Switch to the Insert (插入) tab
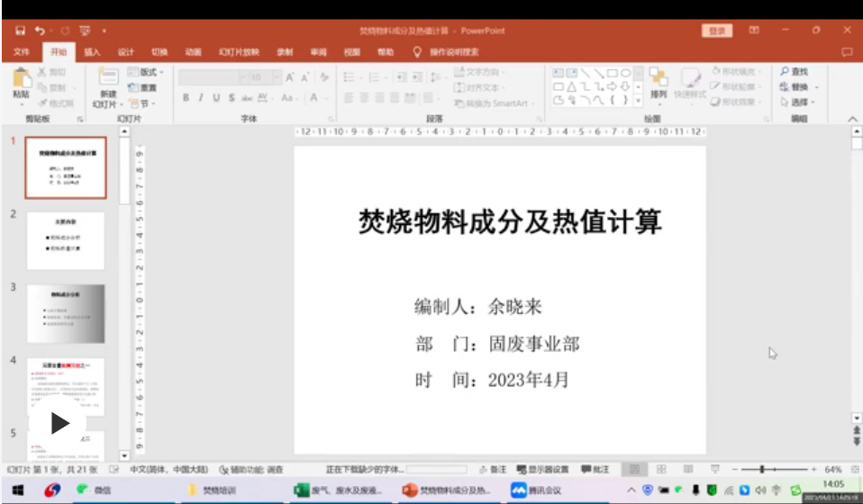 point(92,52)
